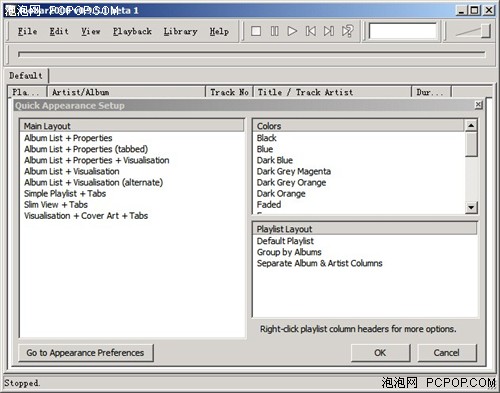
Task: Play a random track
Action: [347, 31]
